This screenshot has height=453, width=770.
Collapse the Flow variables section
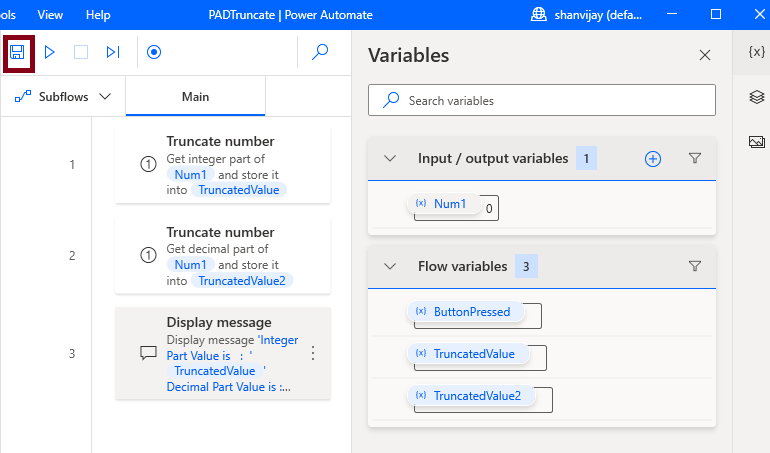pyautogui.click(x=393, y=266)
